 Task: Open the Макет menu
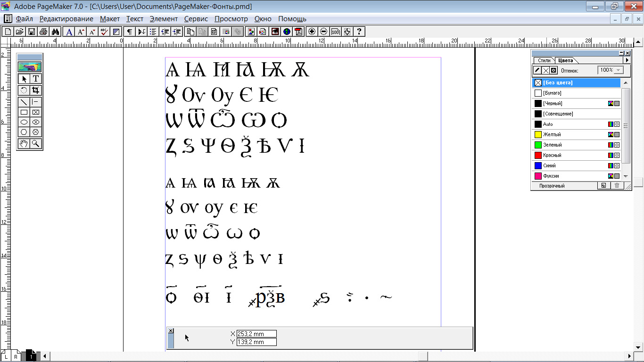(x=110, y=19)
